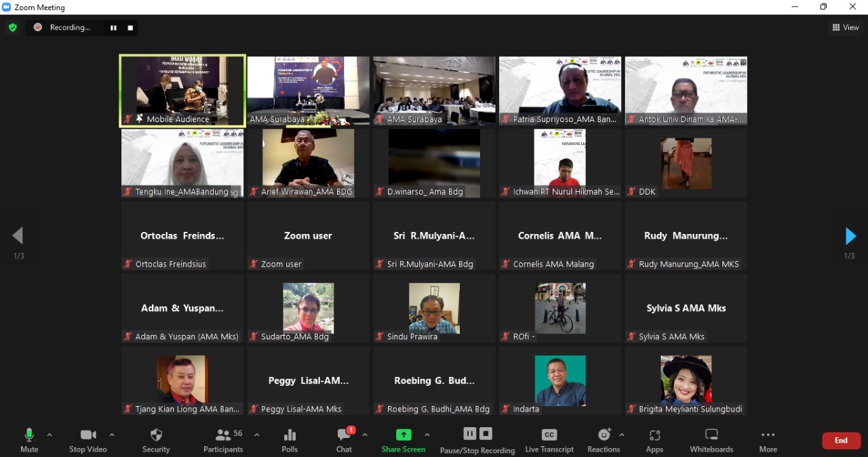This screenshot has height=457, width=868.
Task: Pause the recording in top indicator
Action: [x=113, y=28]
